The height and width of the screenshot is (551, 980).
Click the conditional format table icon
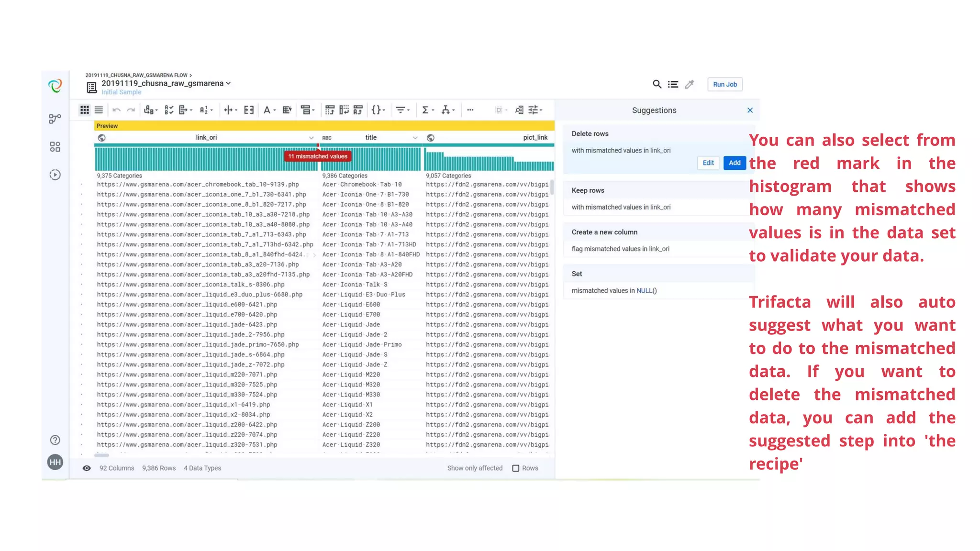tap(287, 110)
